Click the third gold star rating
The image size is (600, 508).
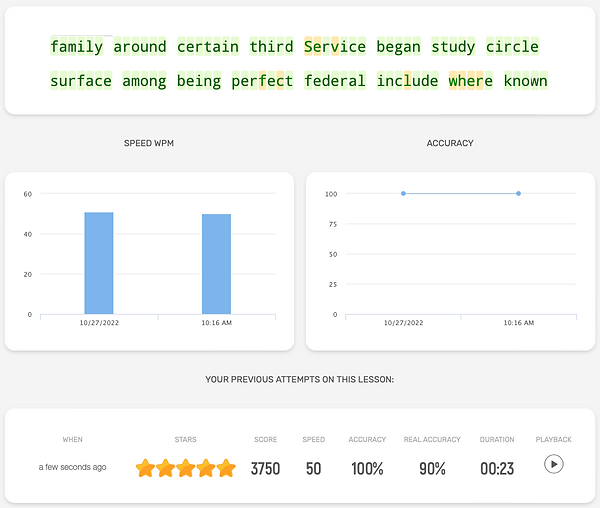[186, 468]
